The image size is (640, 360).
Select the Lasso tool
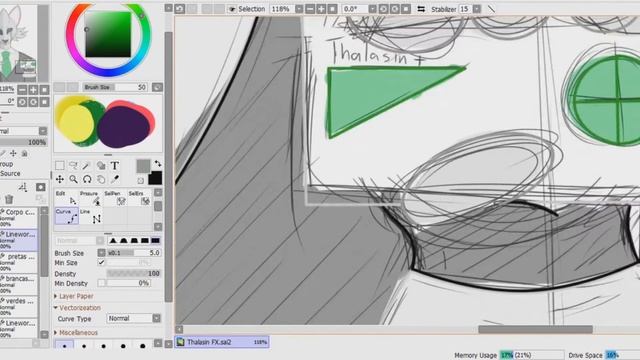73,166
